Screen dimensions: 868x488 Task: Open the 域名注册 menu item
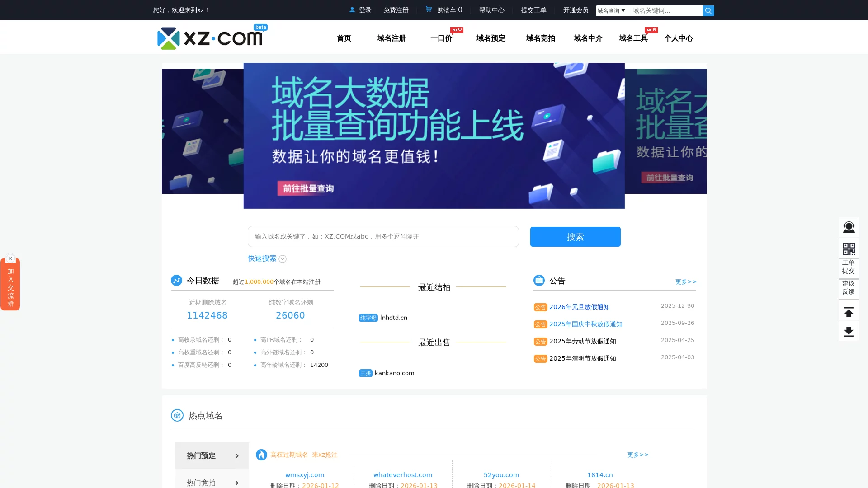(392, 38)
